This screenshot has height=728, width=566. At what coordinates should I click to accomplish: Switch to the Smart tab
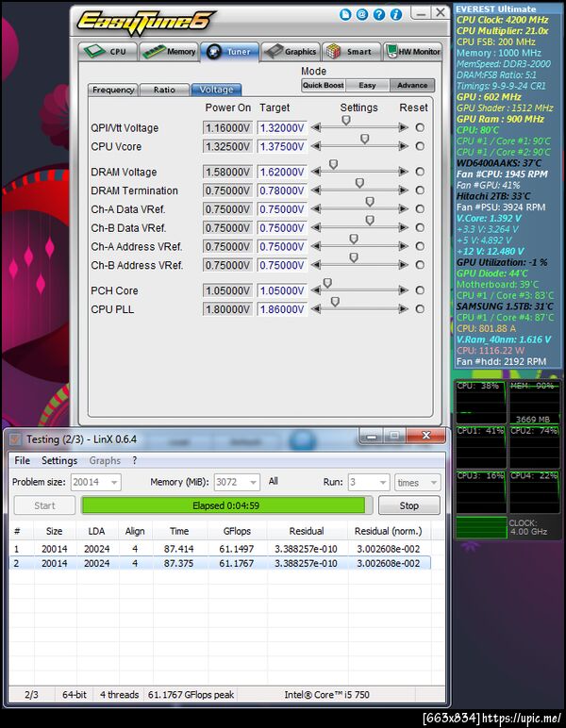tap(352, 52)
